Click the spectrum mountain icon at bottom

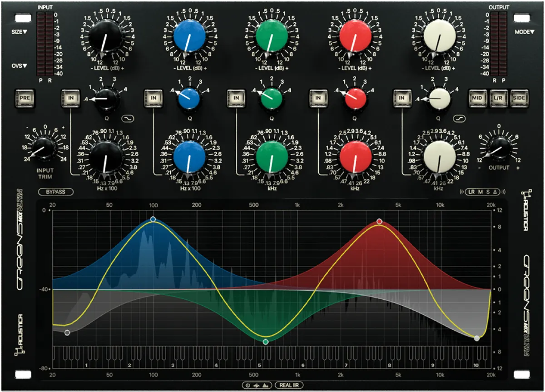point(266,385)
